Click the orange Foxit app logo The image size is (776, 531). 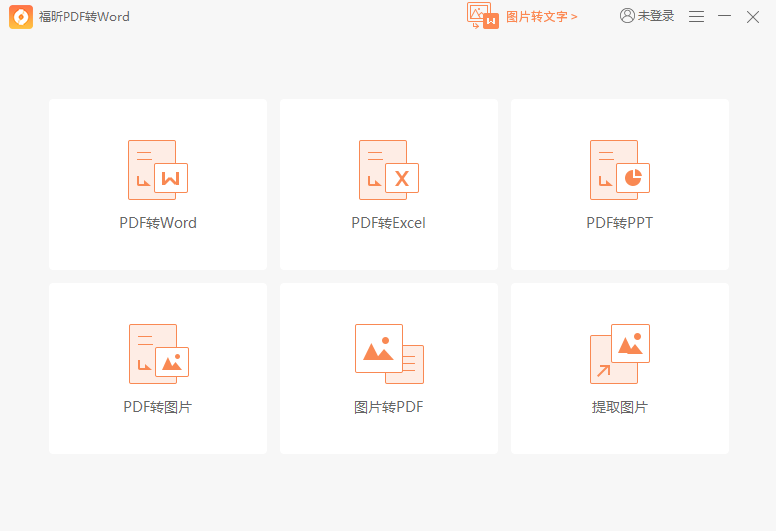[x=21, y=17]
